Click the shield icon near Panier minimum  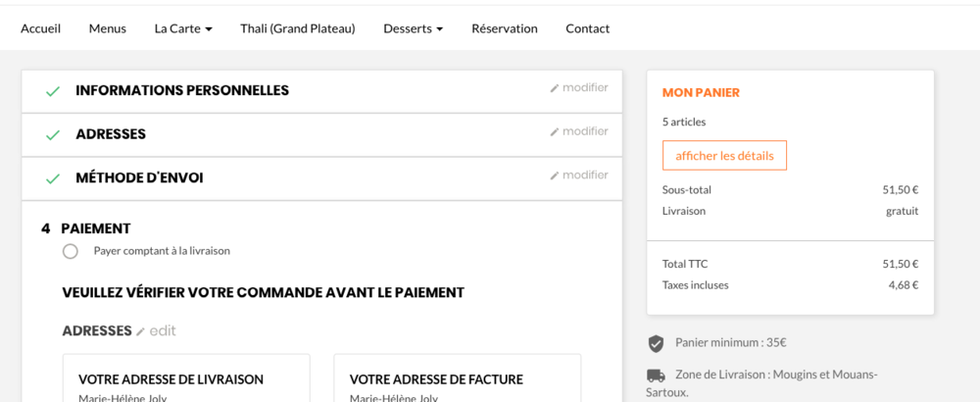tap(656, 343)
